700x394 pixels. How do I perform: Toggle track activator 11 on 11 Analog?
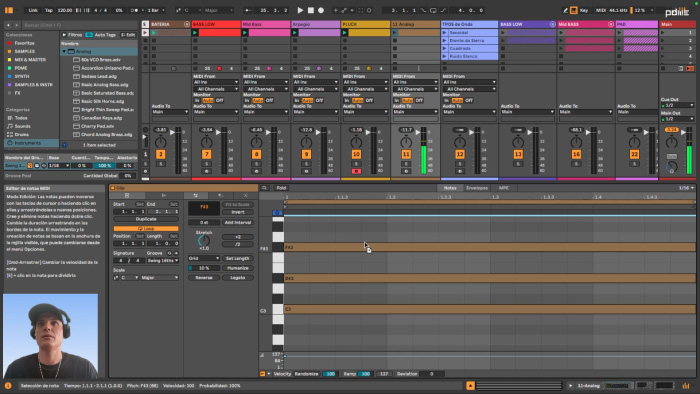(406, 154)
